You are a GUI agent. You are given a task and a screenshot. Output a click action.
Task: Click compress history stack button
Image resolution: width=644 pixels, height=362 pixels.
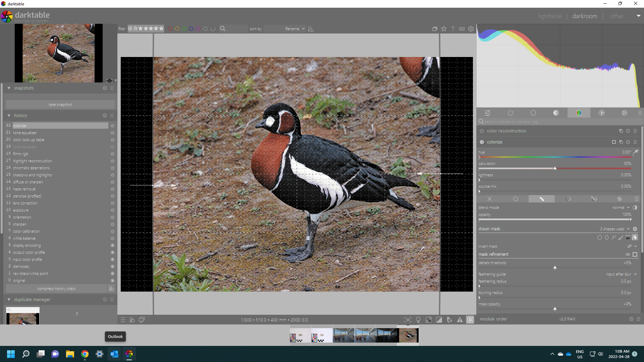pos(56,289)
